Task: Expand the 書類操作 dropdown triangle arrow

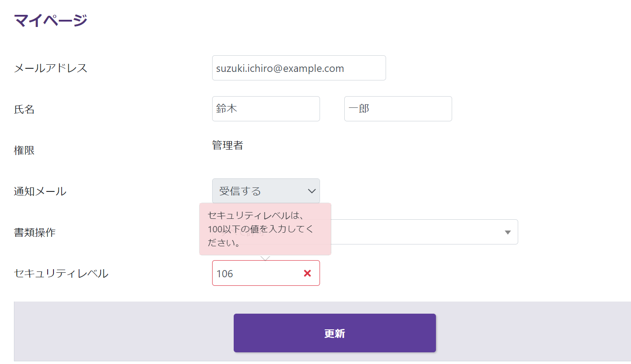Action: 508,232
